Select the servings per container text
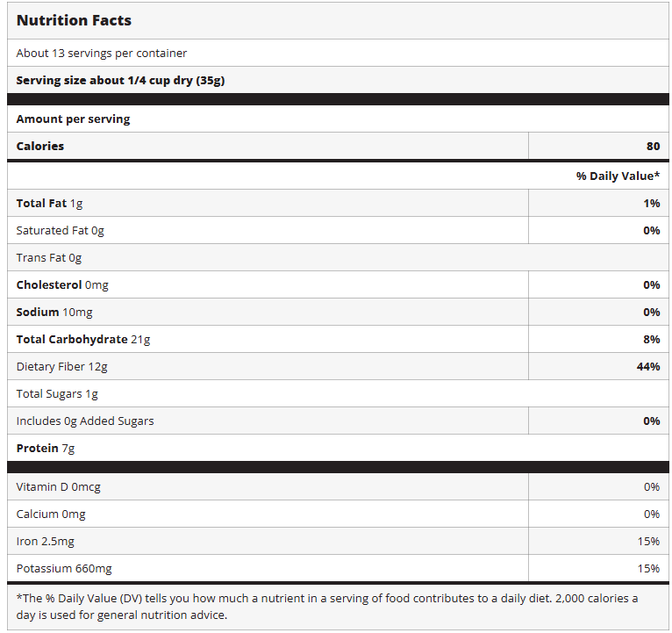 (102, 53)
